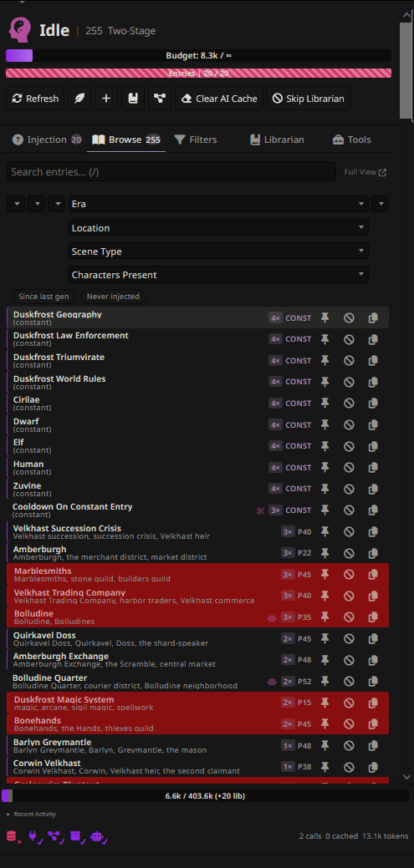Viewport: 414px width, 868px height.
Task: Click the Search entries input field
Action: point(171,171)
